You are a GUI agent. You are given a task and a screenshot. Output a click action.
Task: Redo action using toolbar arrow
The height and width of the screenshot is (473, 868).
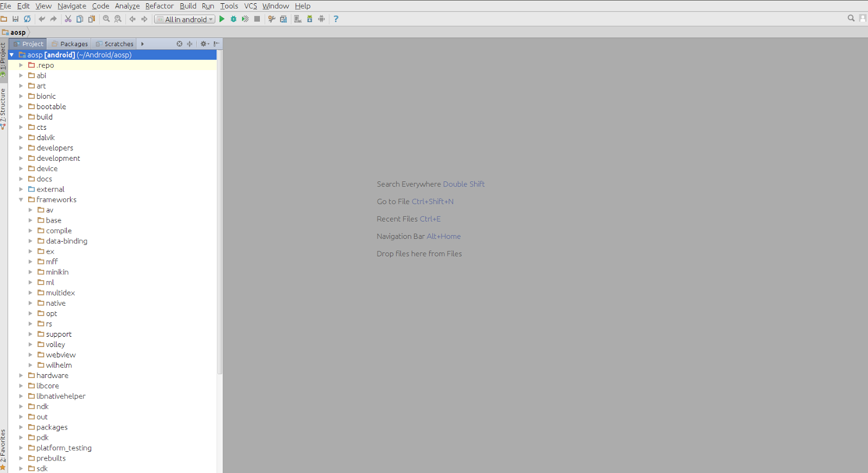coord(53,19)
